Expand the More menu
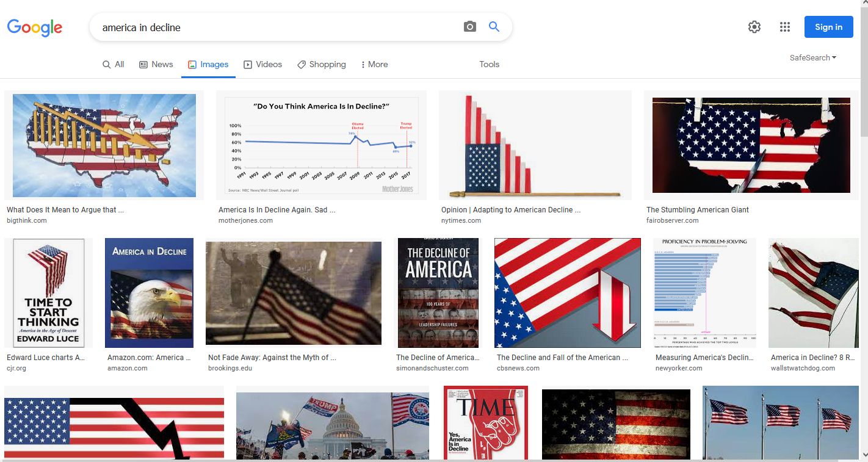 tap(374, 64)
